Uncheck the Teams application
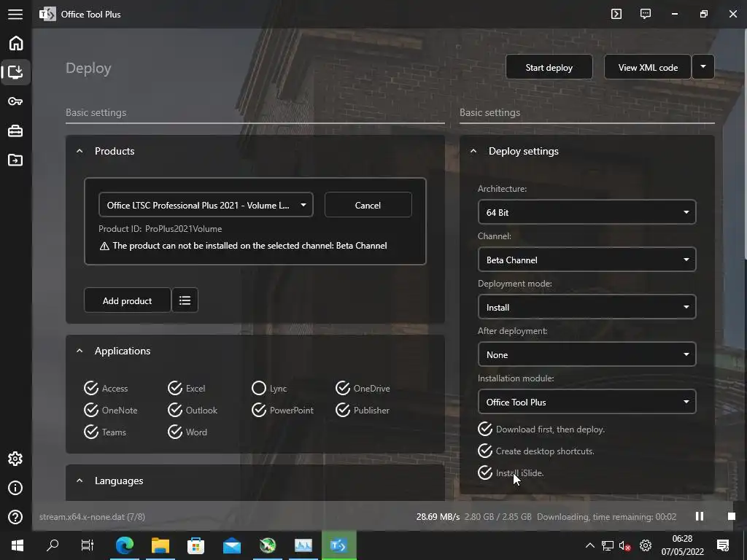The image size is (747, 560). tap(91, 432)
